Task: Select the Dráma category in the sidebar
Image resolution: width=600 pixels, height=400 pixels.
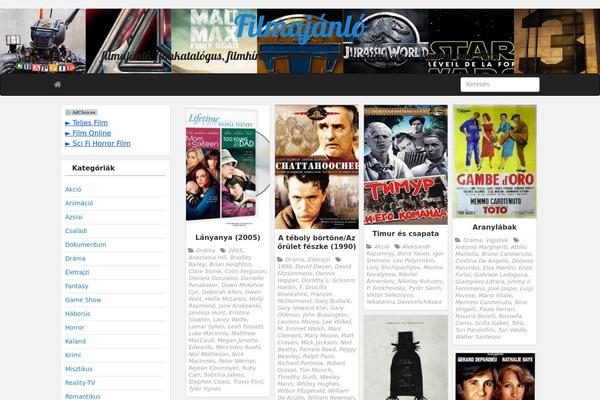Action: [75, 258]
